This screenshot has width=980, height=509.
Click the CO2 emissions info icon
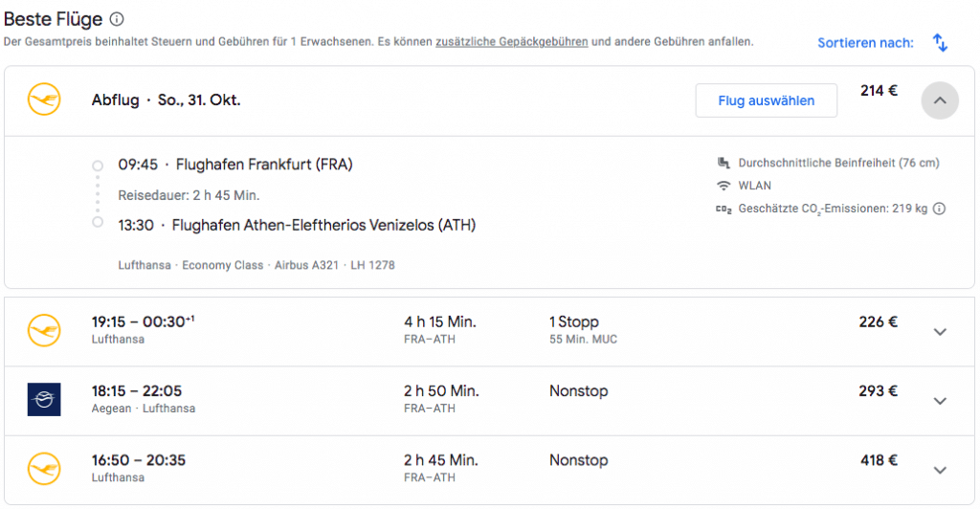[x=939, y=209]
